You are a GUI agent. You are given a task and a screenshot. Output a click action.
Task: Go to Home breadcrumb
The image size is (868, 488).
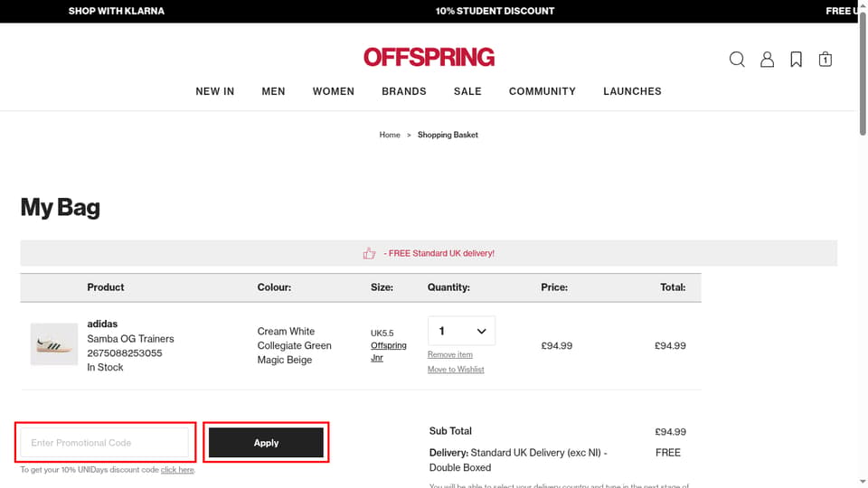click(x=390, y=135)
